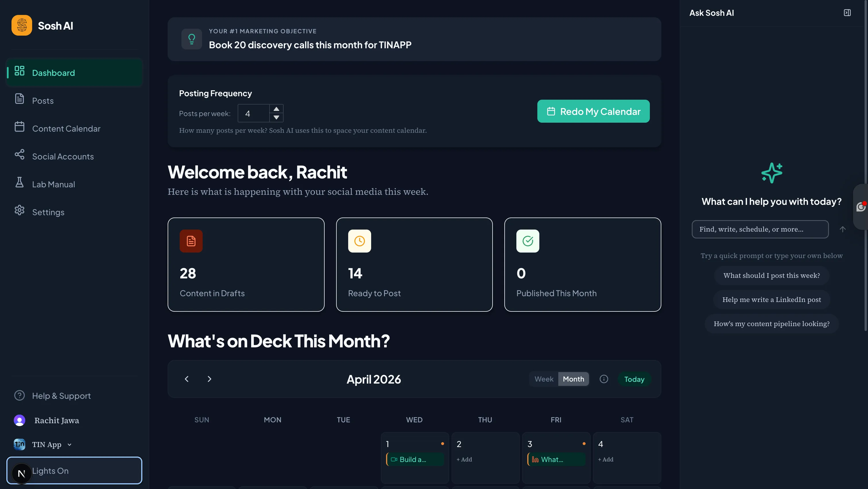Jump to Today in calendar
The image size is (868, 489).
634,380
